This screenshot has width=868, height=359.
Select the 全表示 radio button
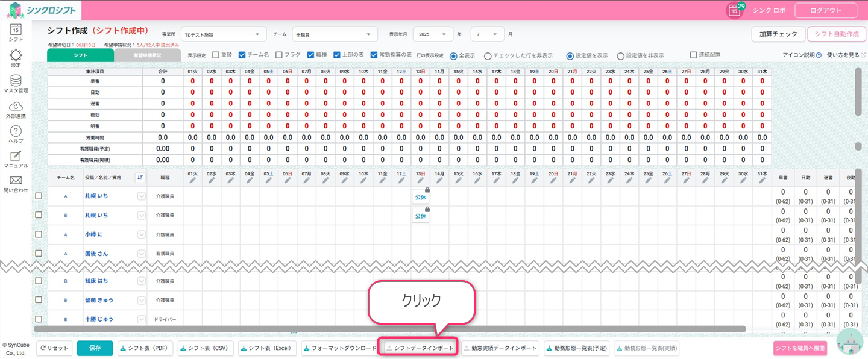[454, 55]
